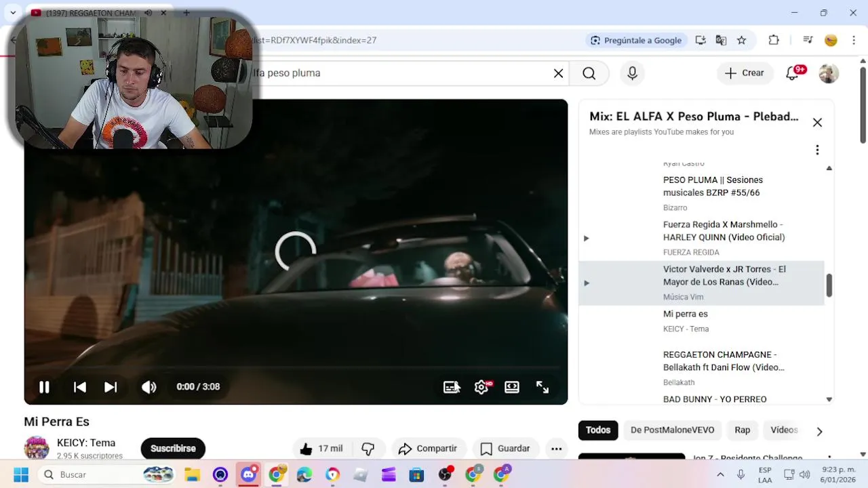868x488 pixels.
Task: Open OBS Studio from taskbar
Action: coord(445,474)
